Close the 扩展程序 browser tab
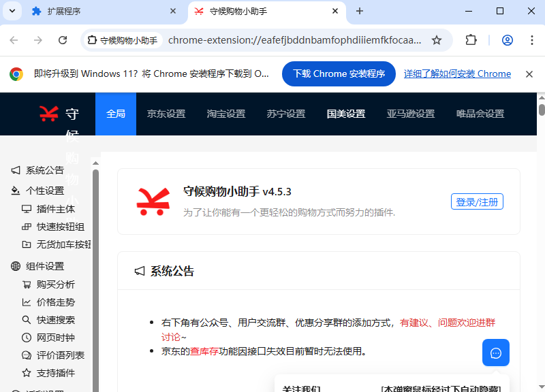Screen dimensions: 545x392 173,12
